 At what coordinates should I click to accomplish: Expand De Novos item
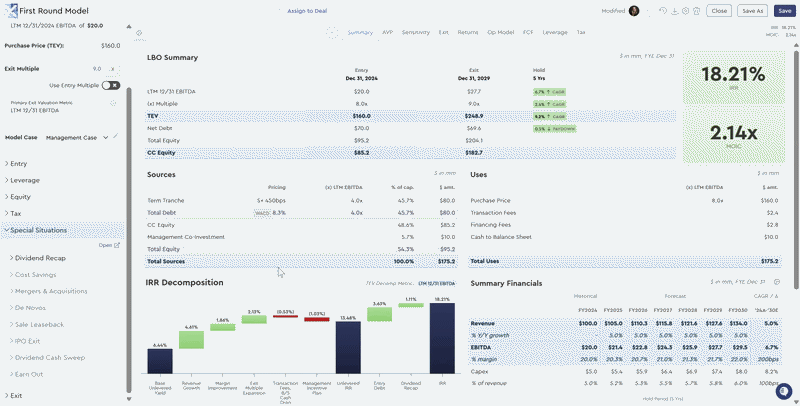tap(28, 308)
